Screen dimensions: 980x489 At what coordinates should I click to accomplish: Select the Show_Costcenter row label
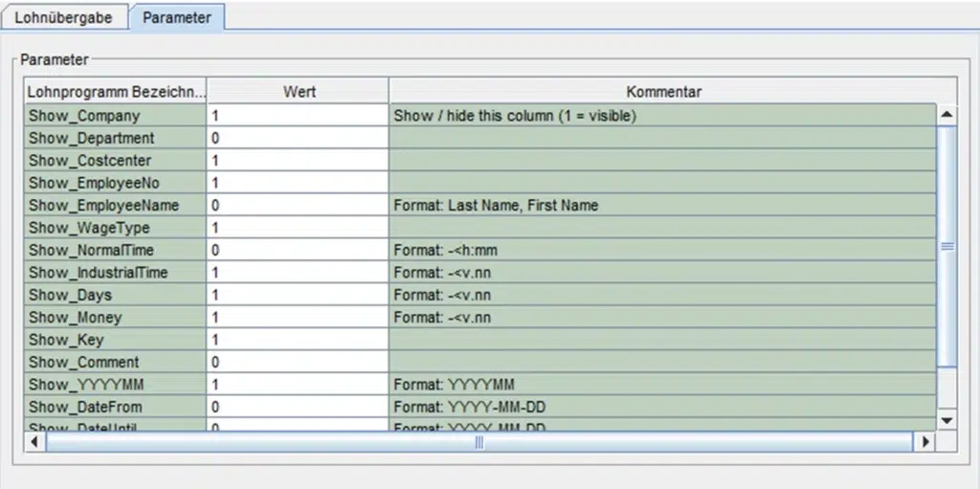(115, 161)
